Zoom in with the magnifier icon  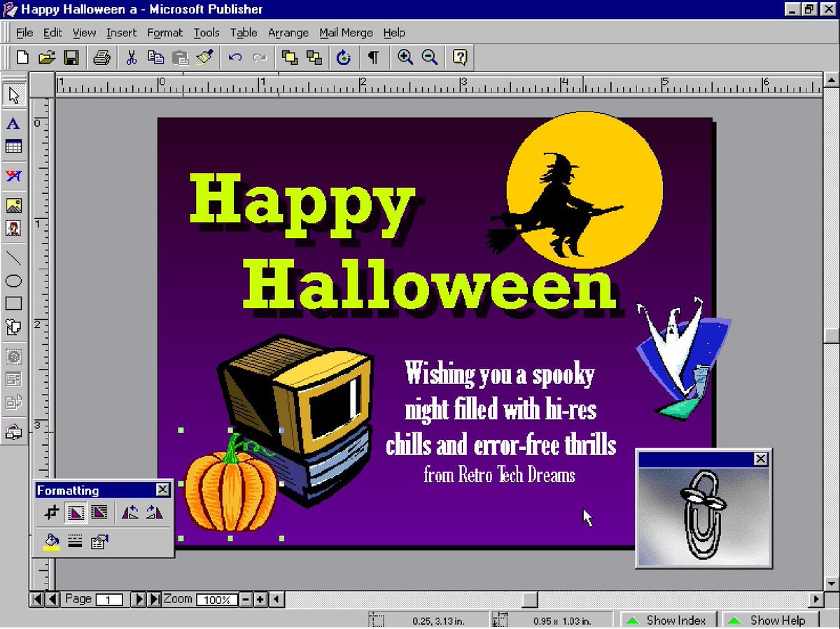click(405, 57)
